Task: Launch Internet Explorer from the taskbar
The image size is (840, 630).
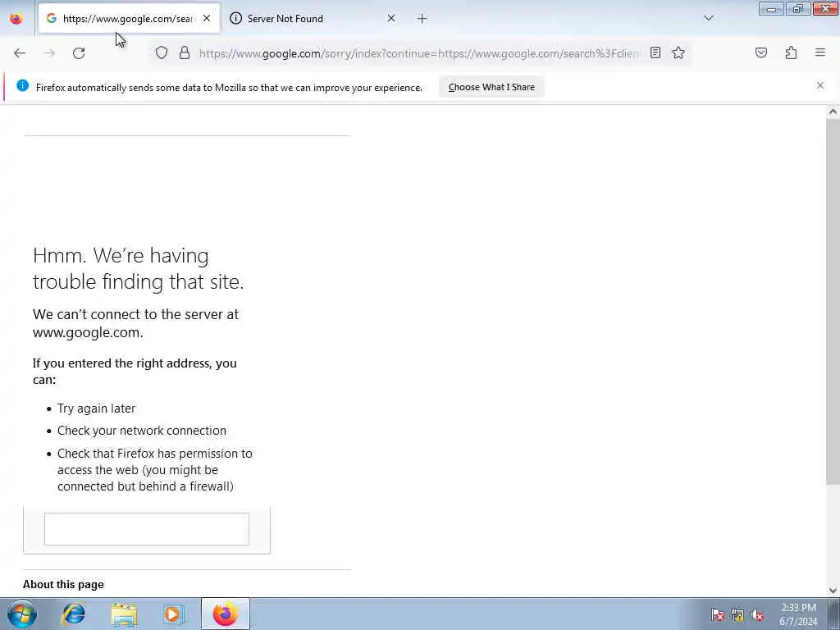Action: (x=73, y=614)
